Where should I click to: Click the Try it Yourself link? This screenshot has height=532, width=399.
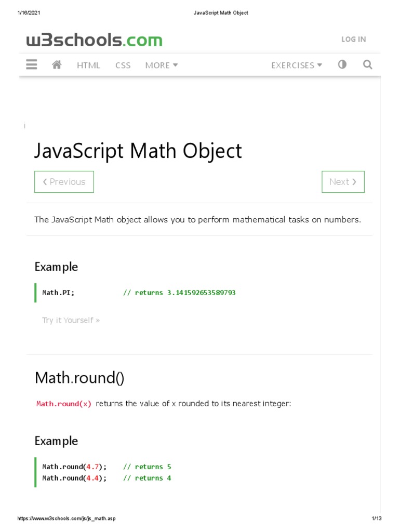pyautogui.click(x=71, y=320)
